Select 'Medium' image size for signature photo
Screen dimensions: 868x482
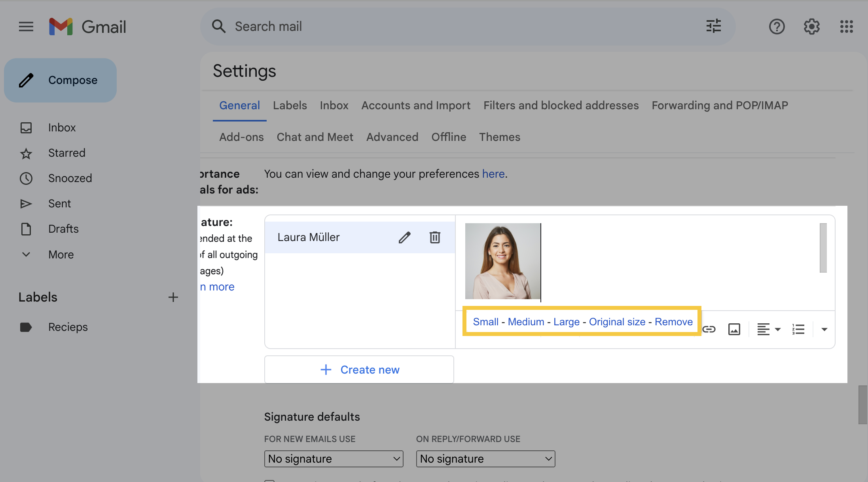[526, 321]
